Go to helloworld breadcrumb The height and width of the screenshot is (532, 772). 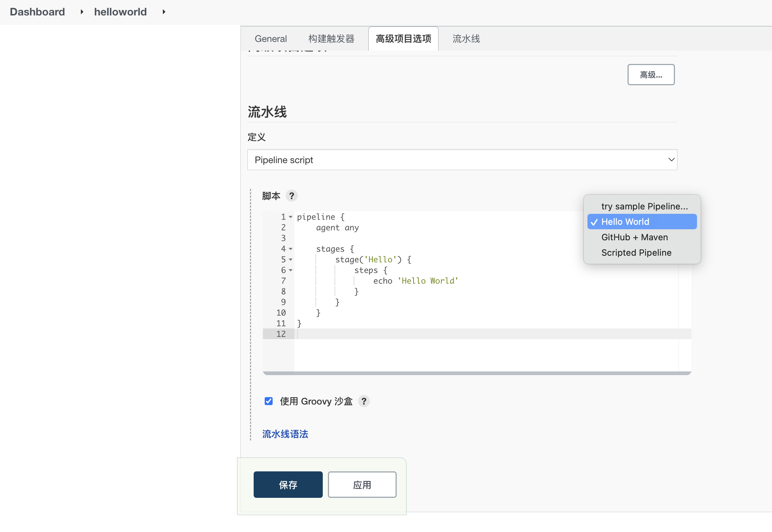pos(120,12)
